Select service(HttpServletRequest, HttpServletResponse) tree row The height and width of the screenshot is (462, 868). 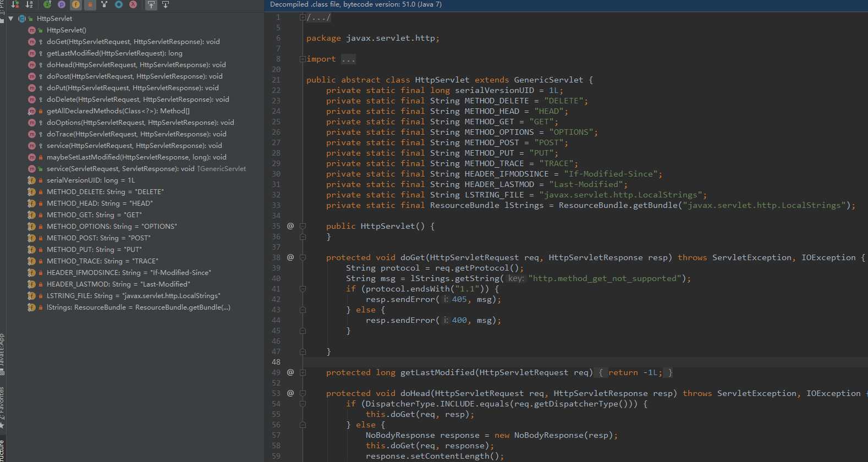pos(134,146)
